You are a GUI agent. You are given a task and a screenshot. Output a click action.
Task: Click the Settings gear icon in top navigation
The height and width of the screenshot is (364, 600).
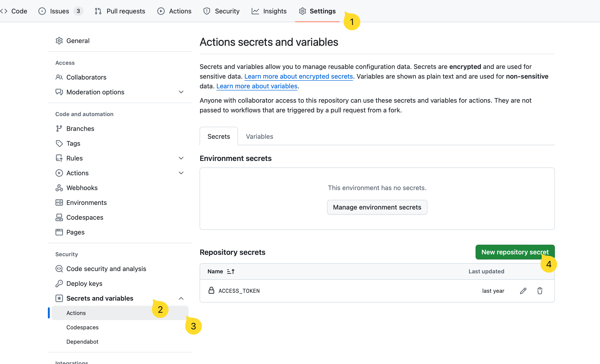pos(303,11)
